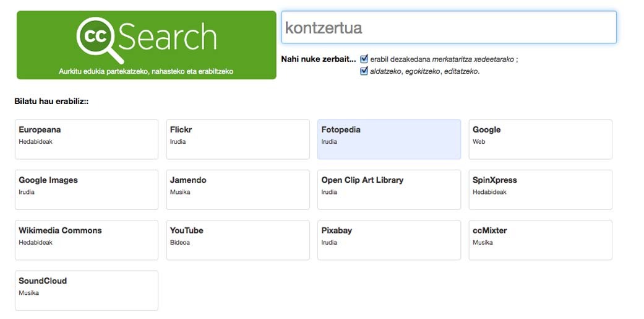Select Pixabay image source
This screenshot has width=644, height=319.
click(x=389, y=240)
